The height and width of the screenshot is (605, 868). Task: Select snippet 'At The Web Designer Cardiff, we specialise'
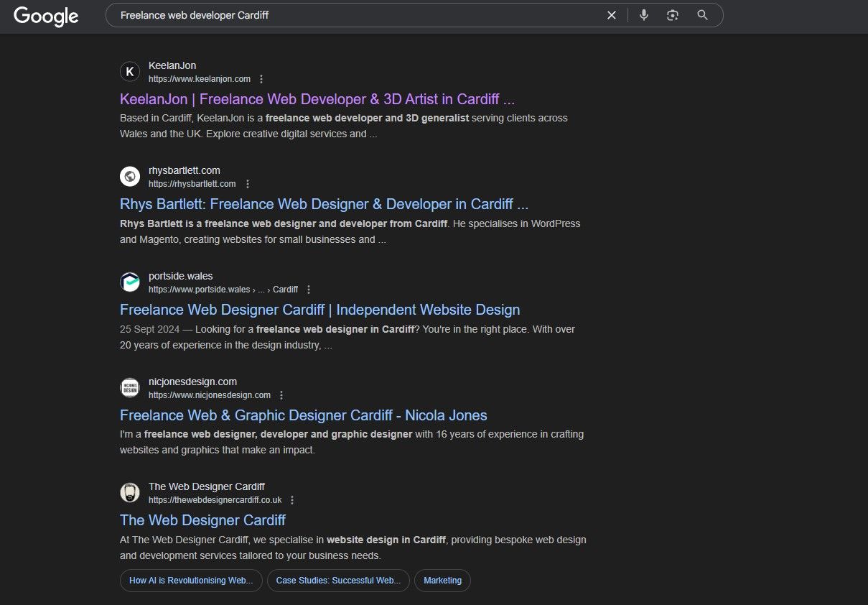pyautogui.click(x=353, y=548)
